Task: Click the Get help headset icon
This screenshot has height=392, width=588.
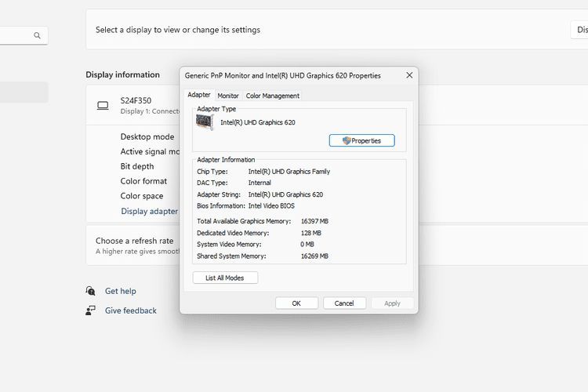Action: click(91, 291)
